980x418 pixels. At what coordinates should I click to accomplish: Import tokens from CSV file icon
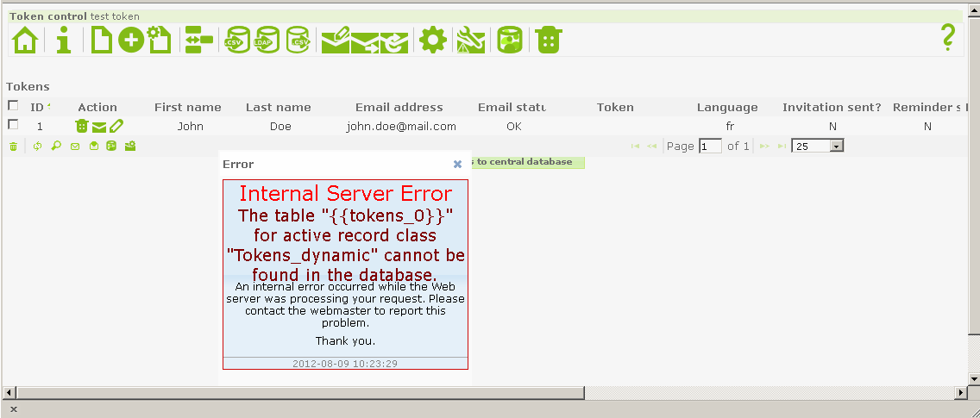click(x=237, y=41)
